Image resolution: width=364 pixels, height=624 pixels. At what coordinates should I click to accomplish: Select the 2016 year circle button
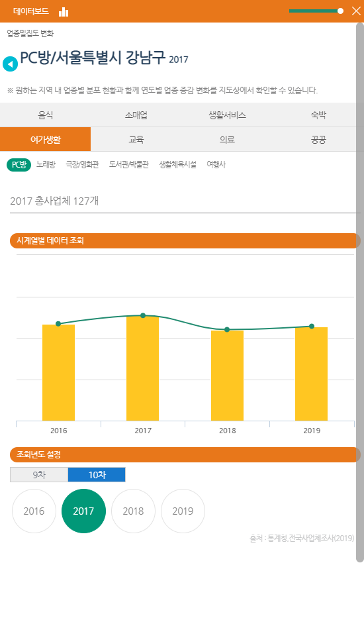[x=34, y=511]
